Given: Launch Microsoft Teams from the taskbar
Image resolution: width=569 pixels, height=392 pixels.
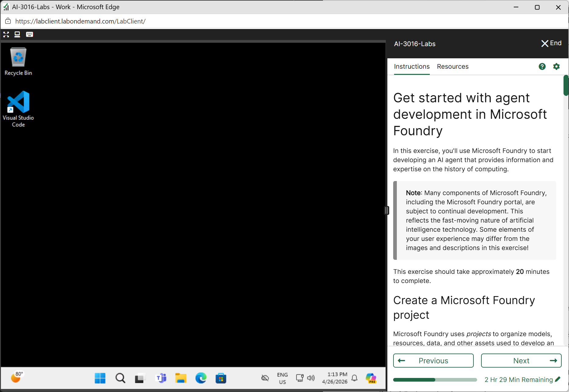Looking at the screenshot, I should (161, 378).
